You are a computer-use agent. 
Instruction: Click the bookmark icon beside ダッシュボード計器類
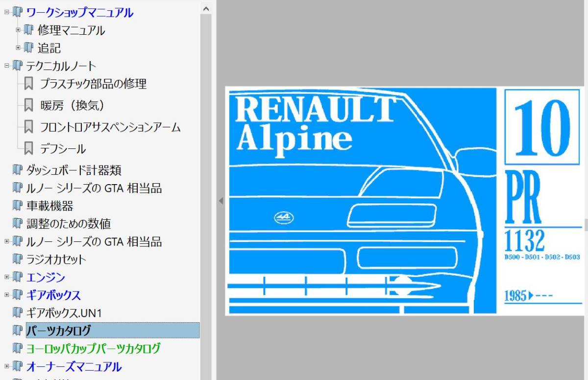18,170
